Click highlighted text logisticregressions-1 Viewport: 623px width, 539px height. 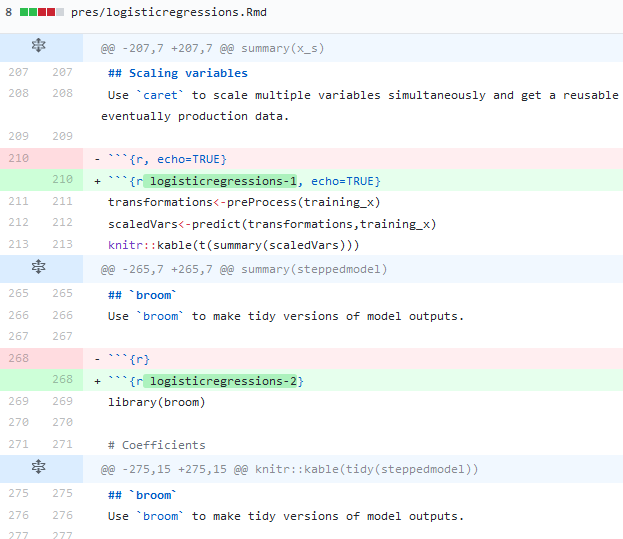(x=223, y=181)
